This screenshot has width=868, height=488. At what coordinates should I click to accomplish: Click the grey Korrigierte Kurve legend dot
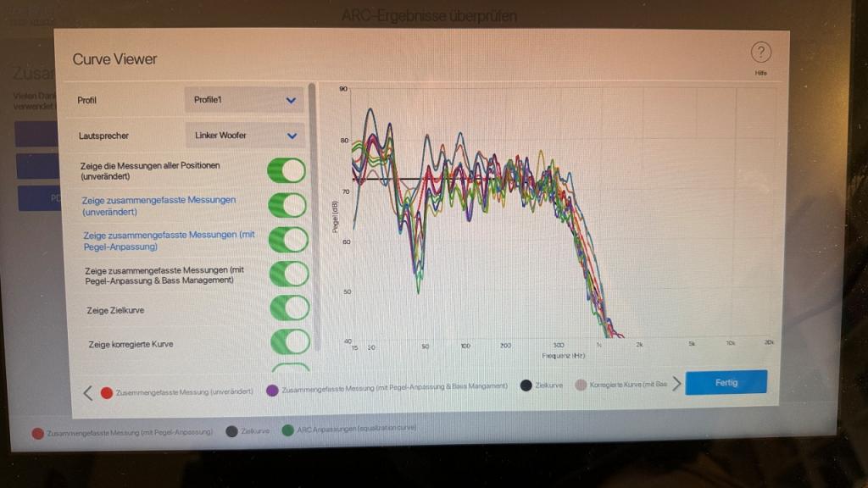[581, 385]
